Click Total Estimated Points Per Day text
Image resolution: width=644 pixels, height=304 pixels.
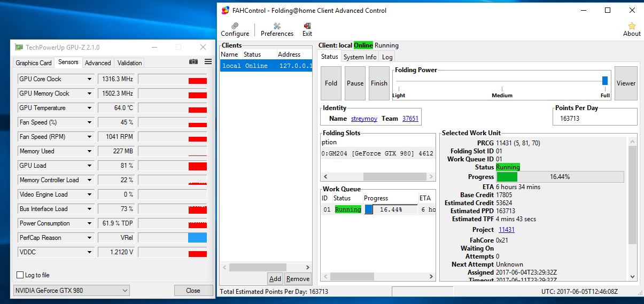274,292
